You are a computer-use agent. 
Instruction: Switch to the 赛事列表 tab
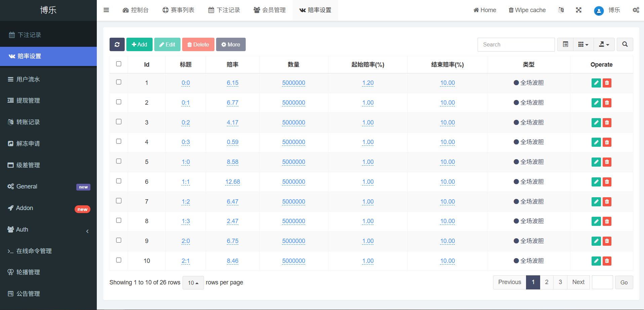coord(178,10)
